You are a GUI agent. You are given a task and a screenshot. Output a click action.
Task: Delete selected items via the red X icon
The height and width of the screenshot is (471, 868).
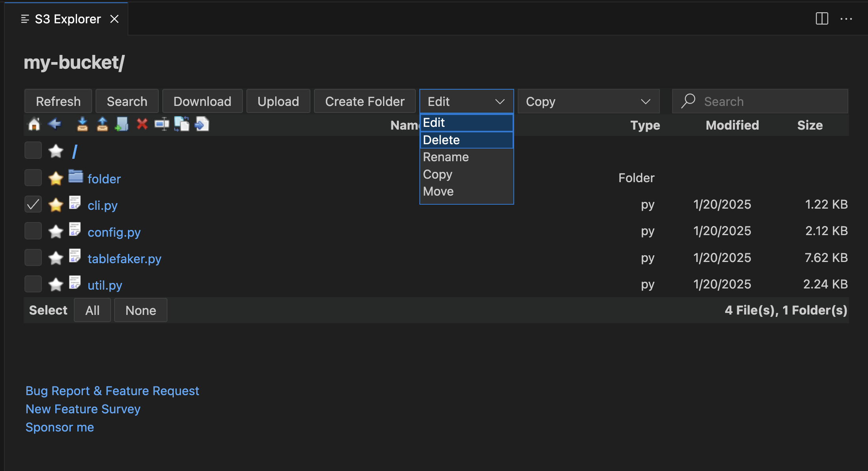(x=142, y=124)
